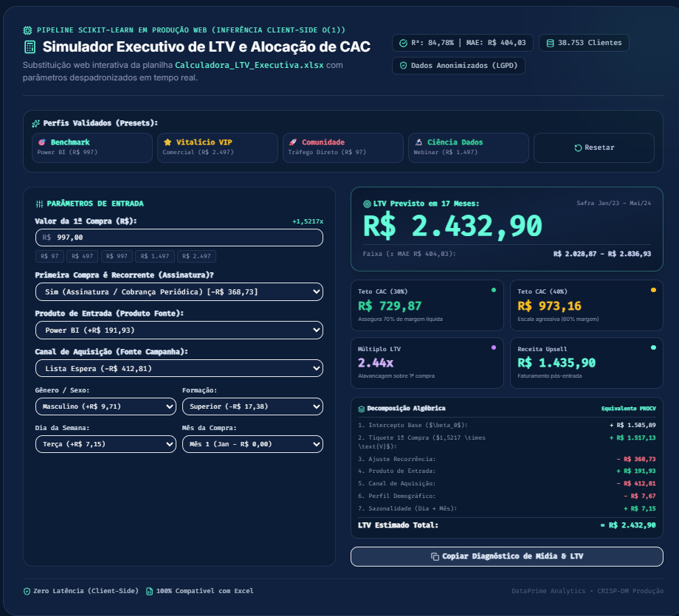
Task: Click the Valor da 1ª Compra input field
Action: (179, 238)
